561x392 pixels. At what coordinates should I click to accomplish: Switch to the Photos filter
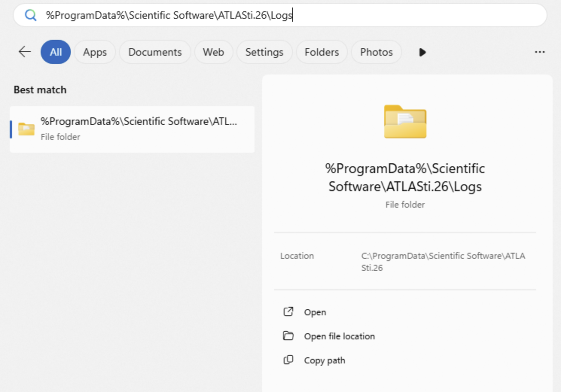tap(377, 52)
